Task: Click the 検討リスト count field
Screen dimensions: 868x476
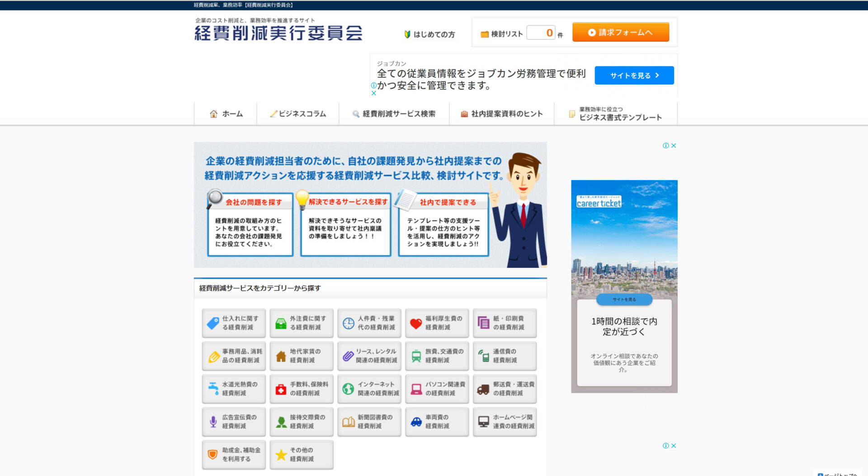Action: point(541,32)
